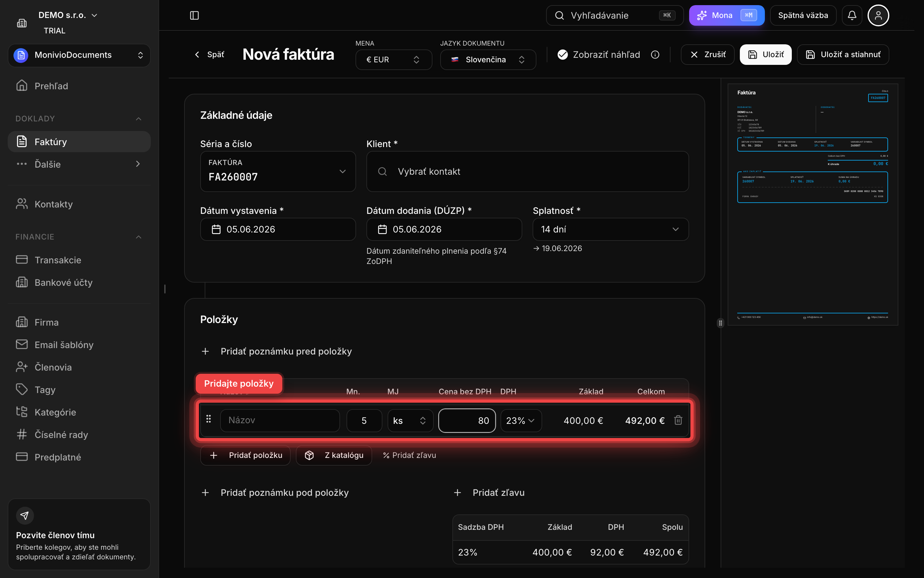Click the quantity field showing 5

[x=364, y=421]
